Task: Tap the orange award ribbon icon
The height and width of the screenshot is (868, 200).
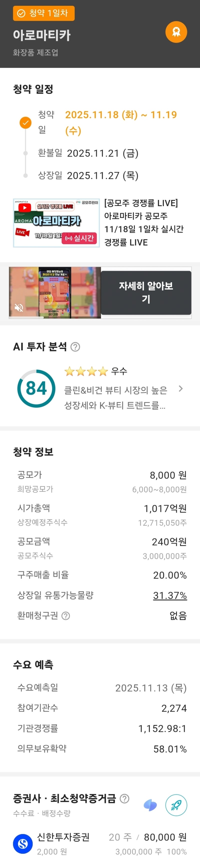Action: 176,32
